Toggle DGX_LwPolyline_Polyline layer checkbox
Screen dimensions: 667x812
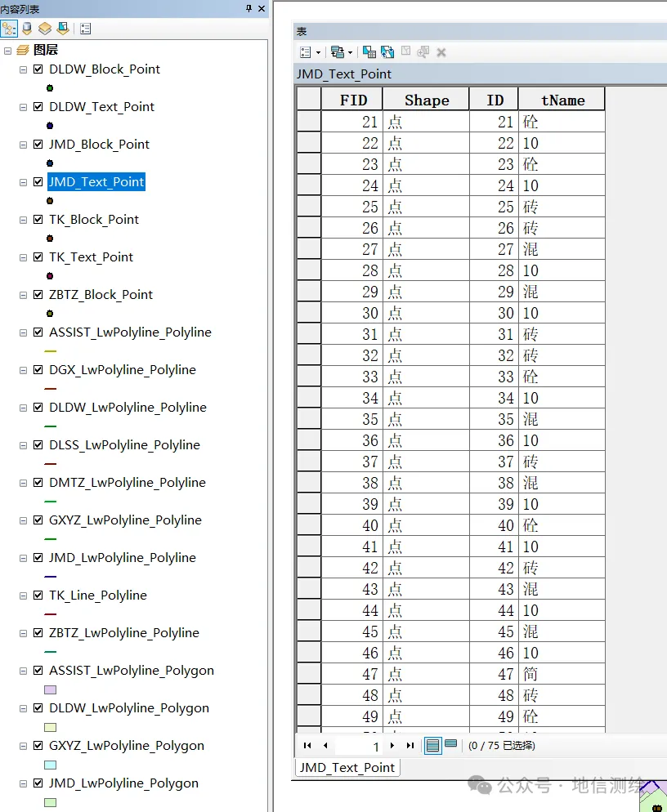click(38, 370)
